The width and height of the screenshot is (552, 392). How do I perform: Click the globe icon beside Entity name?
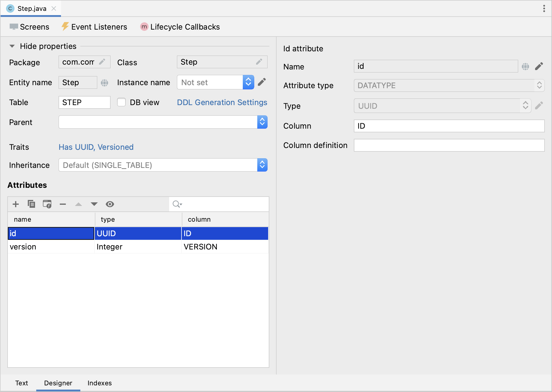click(104, 82)
